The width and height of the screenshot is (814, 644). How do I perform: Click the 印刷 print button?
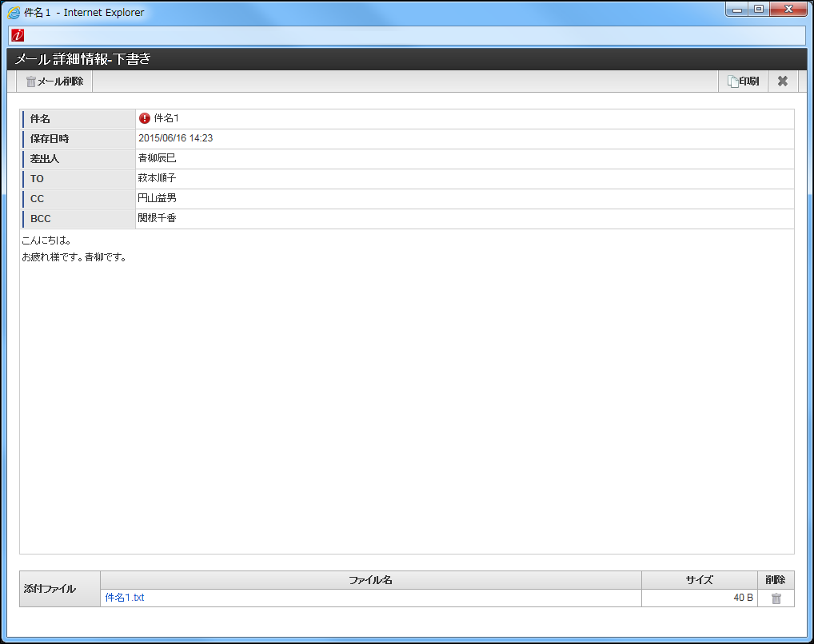[743, 81]
